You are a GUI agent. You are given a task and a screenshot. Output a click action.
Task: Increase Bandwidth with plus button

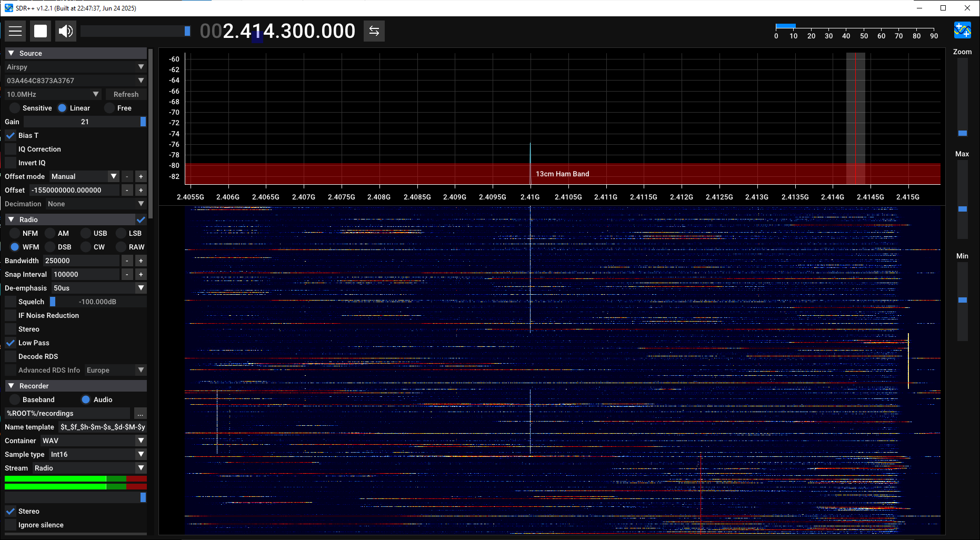(x=141, y=261)
